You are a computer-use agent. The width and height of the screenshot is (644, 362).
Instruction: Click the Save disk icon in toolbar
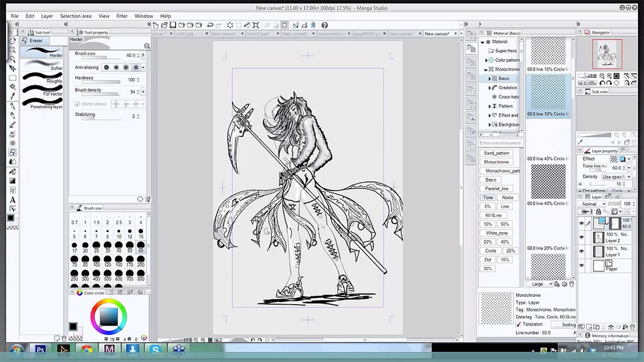[x=173, y=25]
